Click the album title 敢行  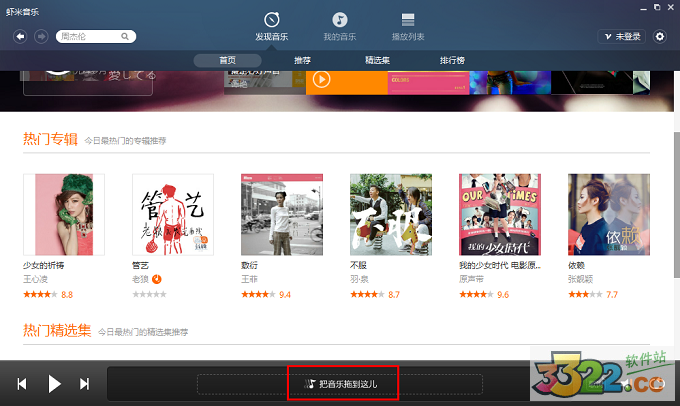(249, 265)
